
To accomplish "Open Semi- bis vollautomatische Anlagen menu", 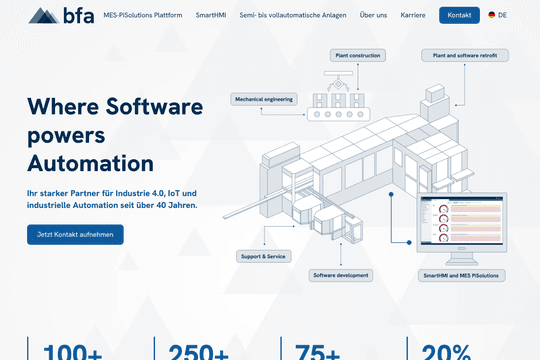I will click(x=293, y=15).
